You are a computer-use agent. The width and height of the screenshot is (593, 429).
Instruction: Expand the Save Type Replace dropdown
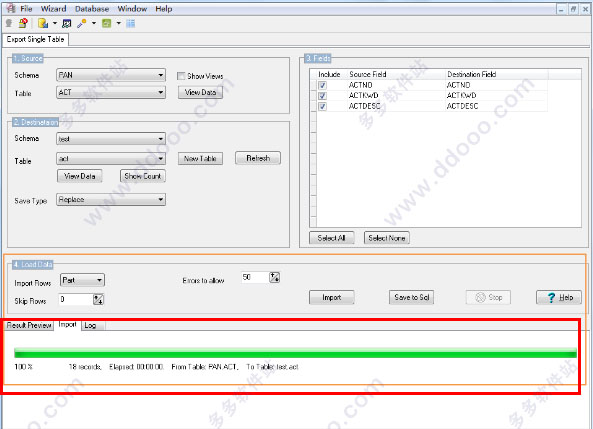[111, 199]
